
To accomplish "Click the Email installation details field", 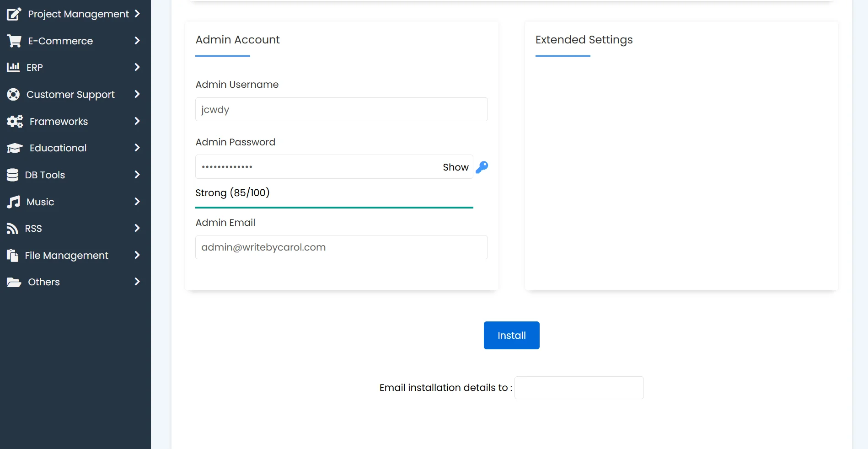I will [579, 388].
